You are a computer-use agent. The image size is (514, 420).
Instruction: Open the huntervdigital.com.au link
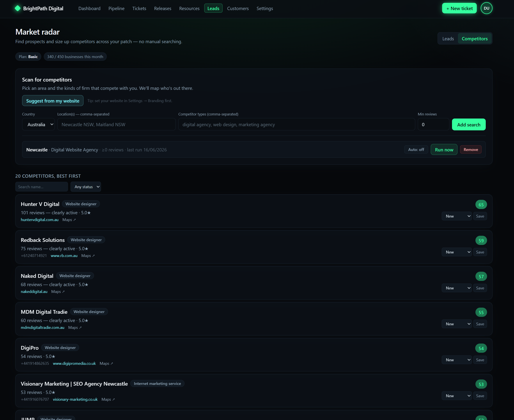pyautogui.click(x=40, y=220)
